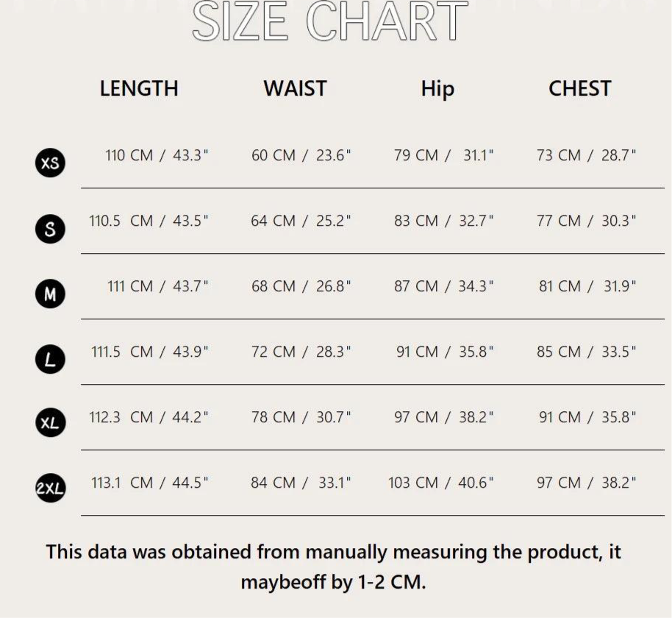672x618 pixels.
Task: Select the CHEST column header
Action: tap(580, 89)
